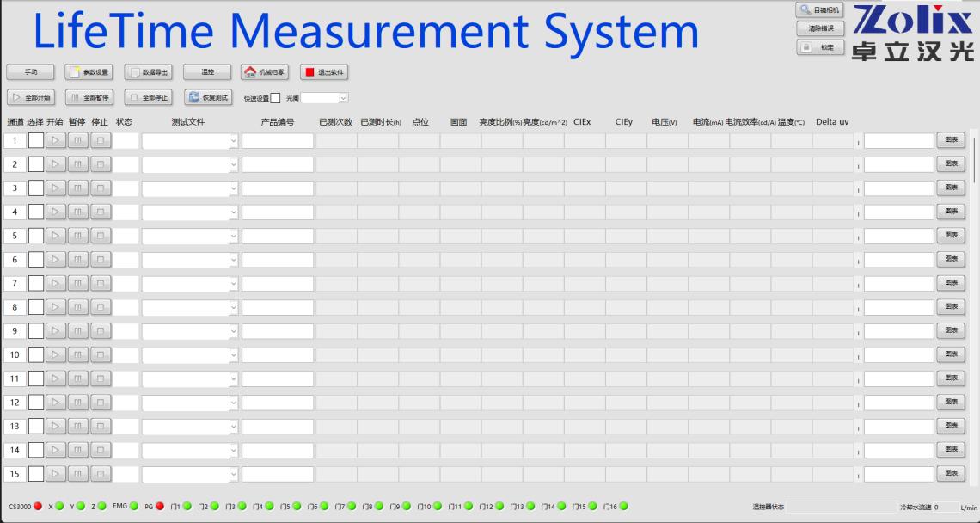Click the 机械归零 home icon button

[x=264, y=72]
